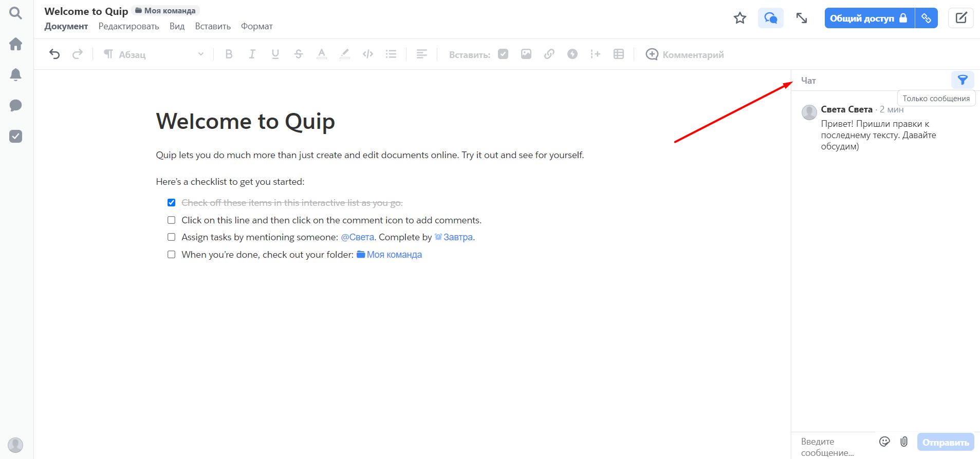Attach a file to chat message

click(x=904, y=442)
